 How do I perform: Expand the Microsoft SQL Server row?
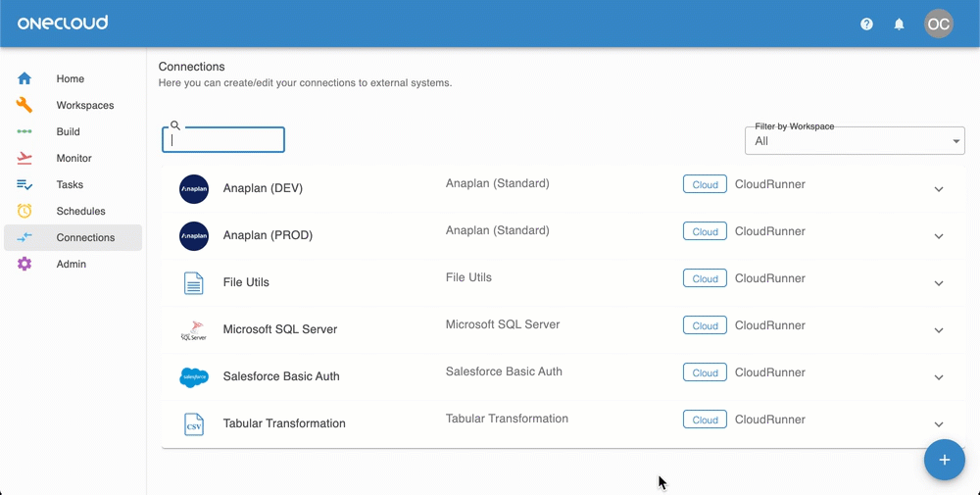tap(939, 330)
